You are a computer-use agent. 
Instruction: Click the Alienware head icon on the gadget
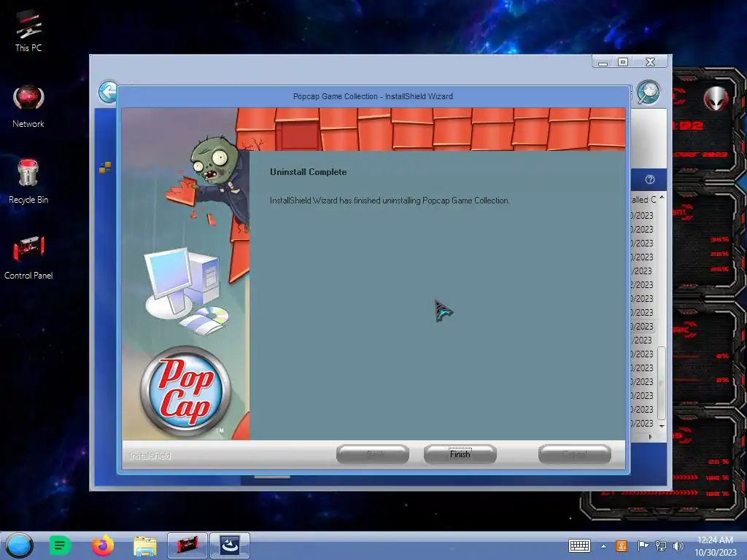pyautogui.click(x=716, y=98)
